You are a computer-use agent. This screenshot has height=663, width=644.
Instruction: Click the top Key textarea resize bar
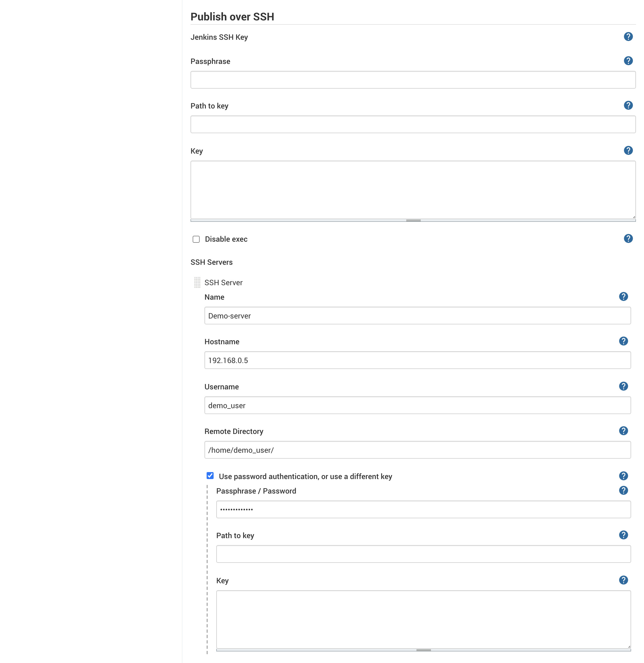click(x=413, y=220)
